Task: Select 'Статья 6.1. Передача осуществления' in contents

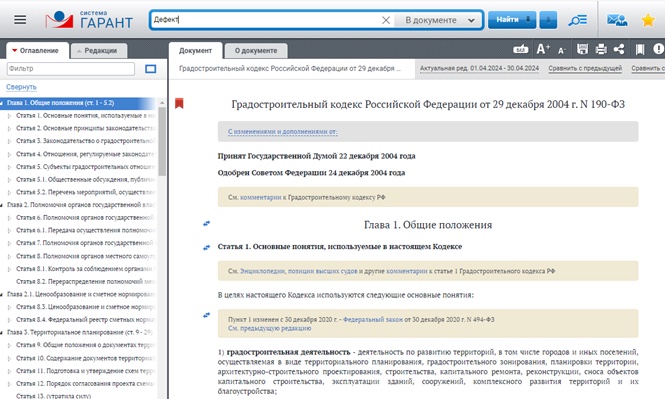Action: pos(85,230)
